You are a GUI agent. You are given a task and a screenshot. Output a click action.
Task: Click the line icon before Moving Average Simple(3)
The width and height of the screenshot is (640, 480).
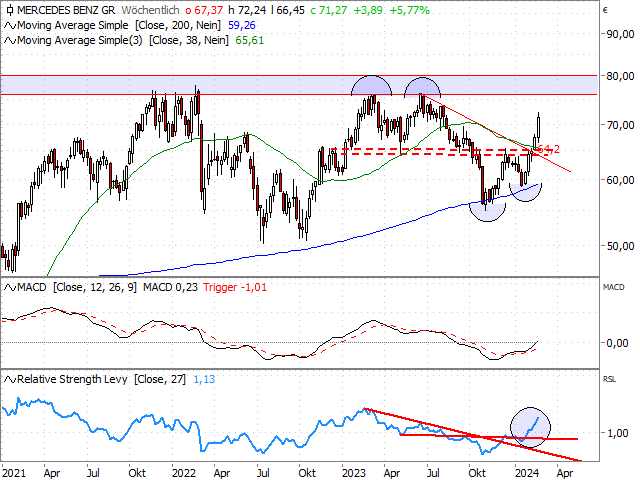pyautogui.click(x=10, y=41)
